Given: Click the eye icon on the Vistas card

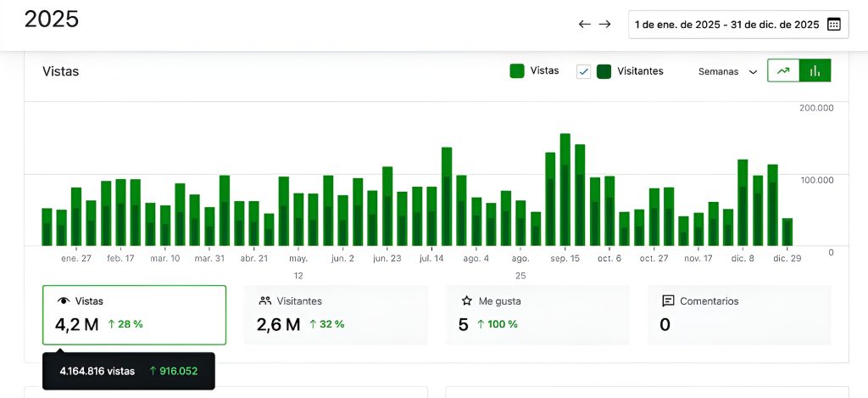Looking at the screenshot, I should [x=63, y=301].
